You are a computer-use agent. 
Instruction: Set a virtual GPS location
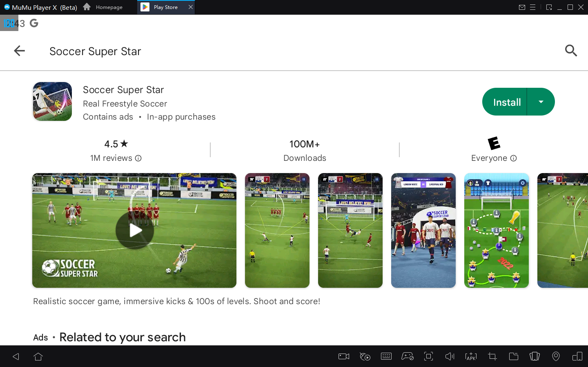pyautogui.click(x=556, y=356)
